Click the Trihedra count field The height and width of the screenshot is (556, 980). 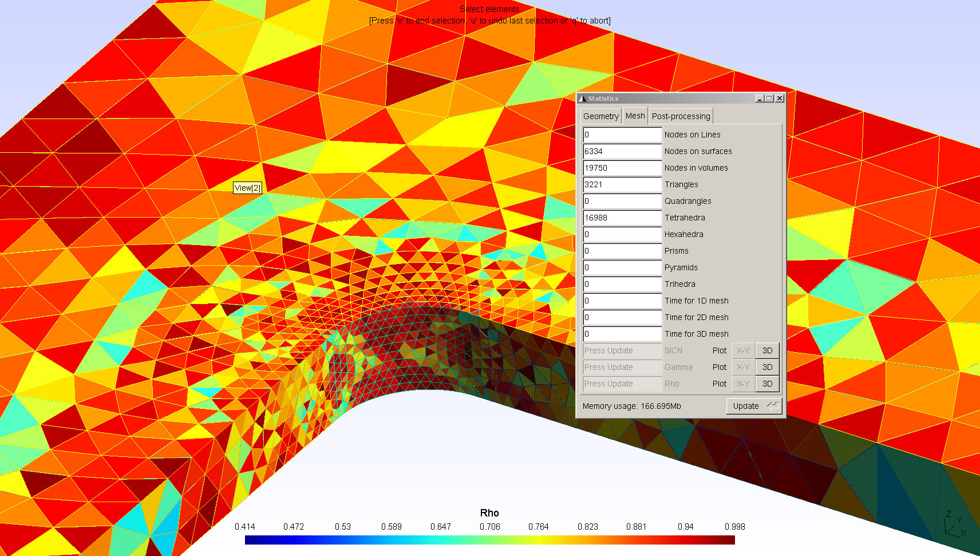tap(622, 284)
